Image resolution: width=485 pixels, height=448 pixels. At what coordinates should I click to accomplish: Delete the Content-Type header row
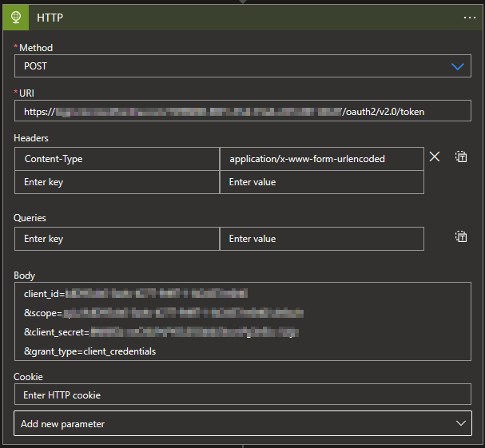(435, 157)
